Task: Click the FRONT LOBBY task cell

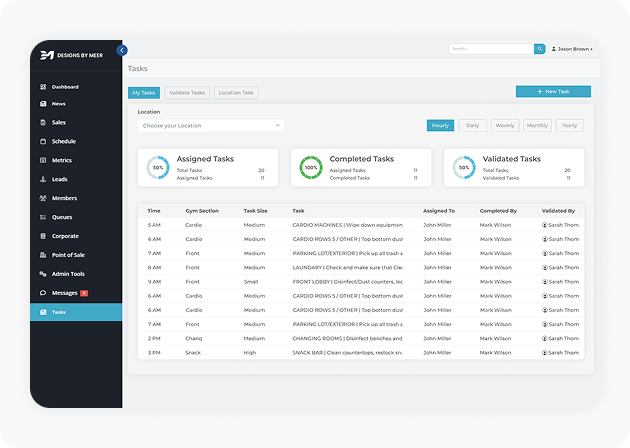Action: point(348,282)
